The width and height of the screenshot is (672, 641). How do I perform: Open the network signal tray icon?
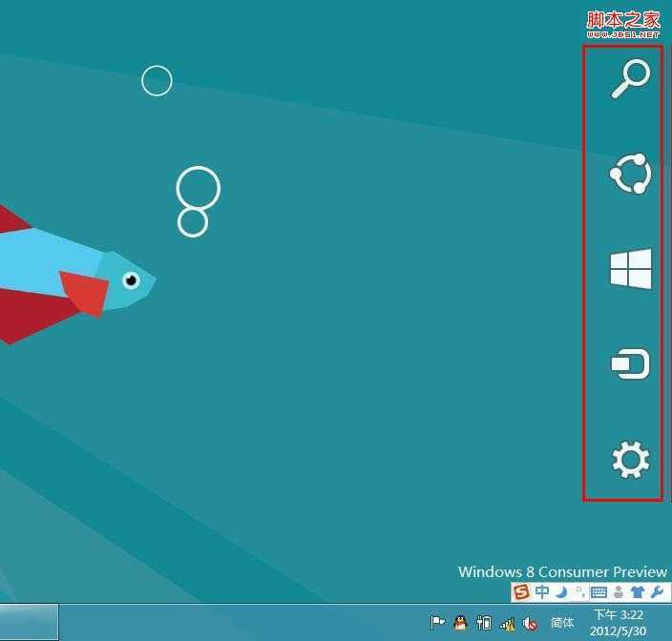click(x=507, y=624)
